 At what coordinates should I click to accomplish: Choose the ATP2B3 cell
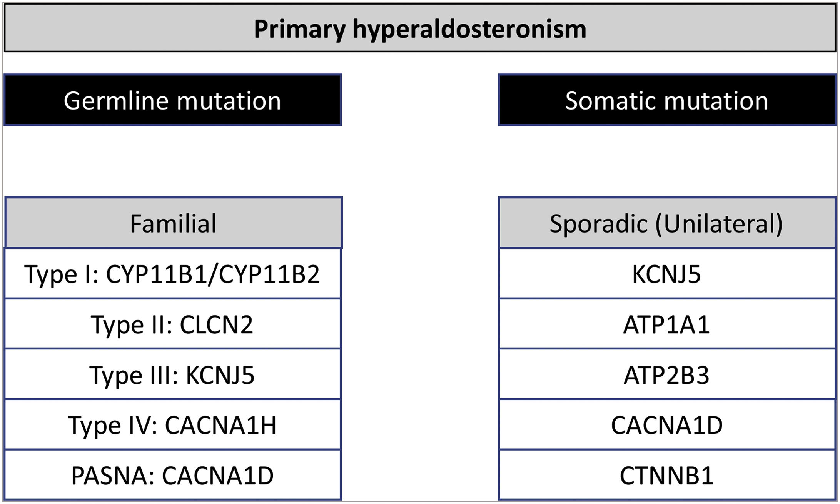[x=666, y=375]
